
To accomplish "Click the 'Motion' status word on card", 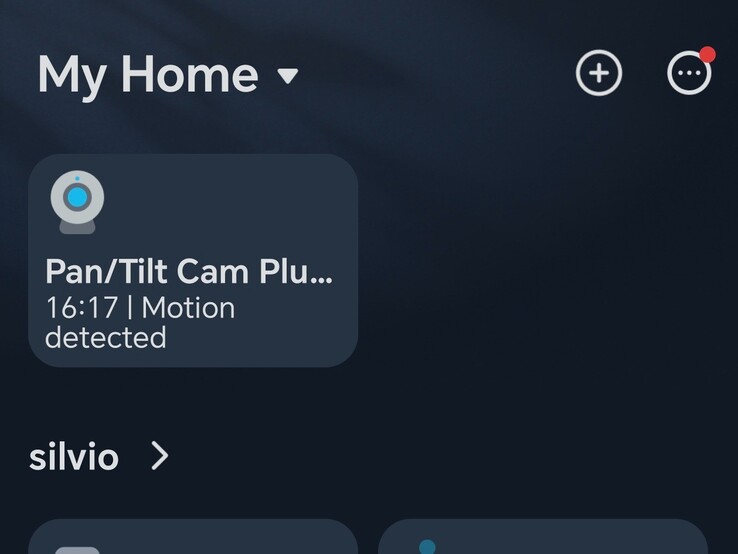I will [188, 308].
